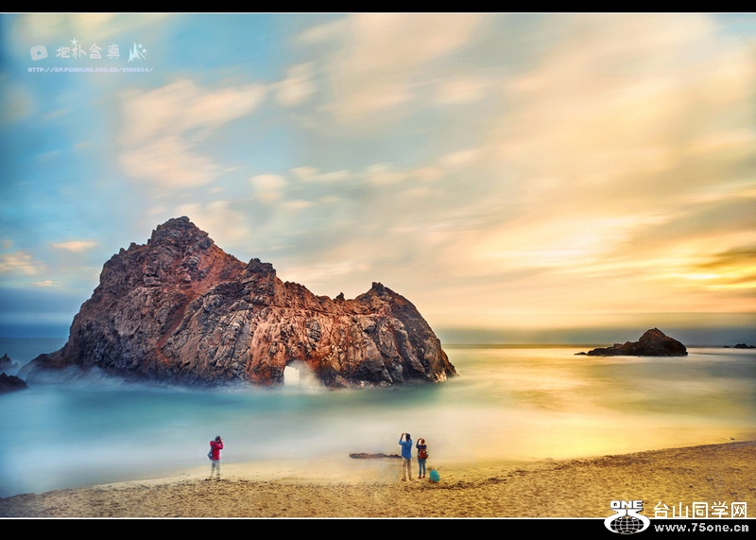Image resolution: width=756 pixels, height=540 pixels.
Task: Click the starry signature logo beside the Chinese title
Action: point(138,52)
